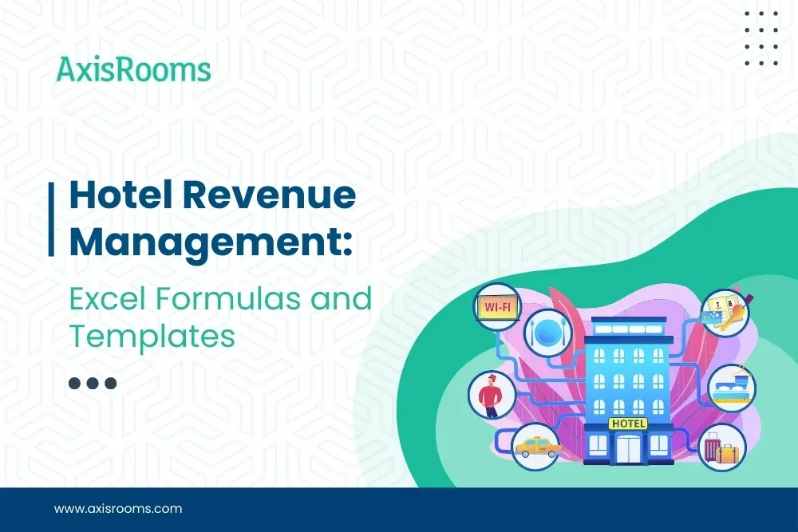The image size is (798, 532).
Task: Click the Wi-Fi service icon
Action: click(497, 305)
